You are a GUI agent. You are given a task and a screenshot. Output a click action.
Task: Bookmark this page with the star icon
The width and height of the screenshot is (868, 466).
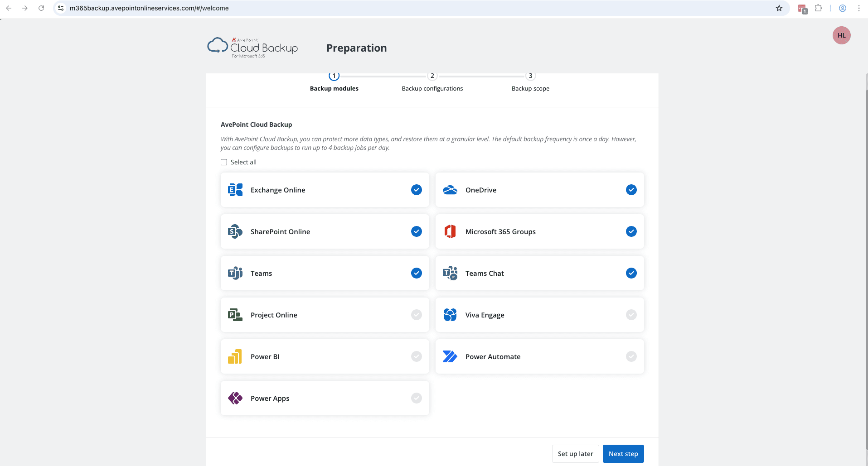pyautogui.click(x=779, y=8)
